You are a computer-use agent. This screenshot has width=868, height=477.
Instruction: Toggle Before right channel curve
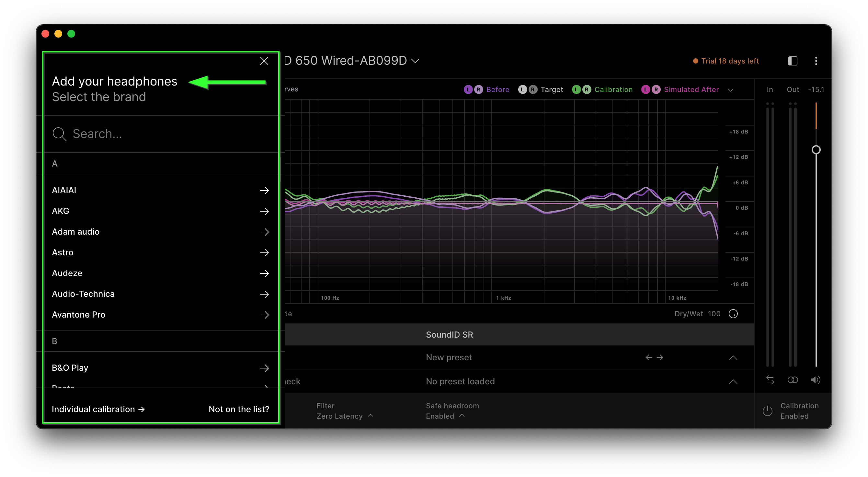(x=478, y=89)
